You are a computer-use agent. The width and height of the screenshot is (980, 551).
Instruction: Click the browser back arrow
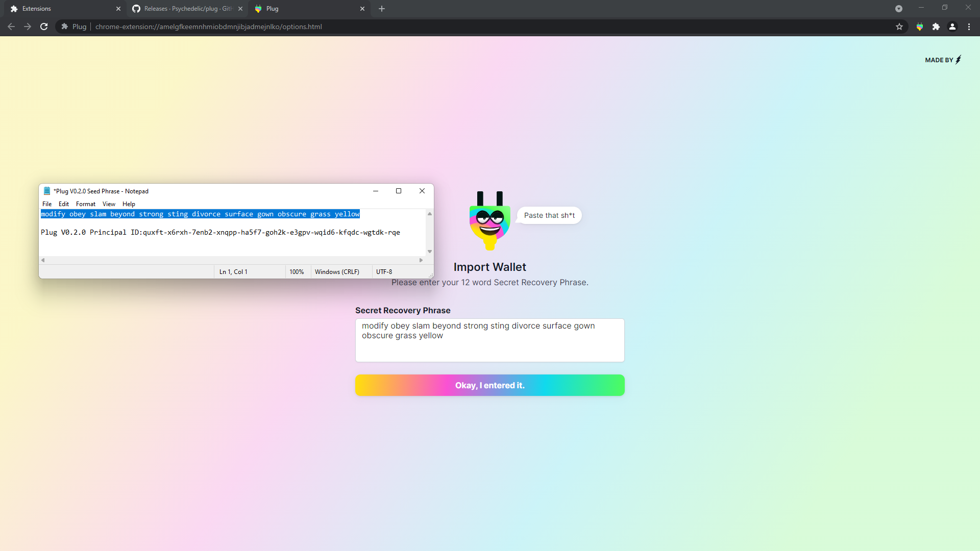(x=11, y=27)
